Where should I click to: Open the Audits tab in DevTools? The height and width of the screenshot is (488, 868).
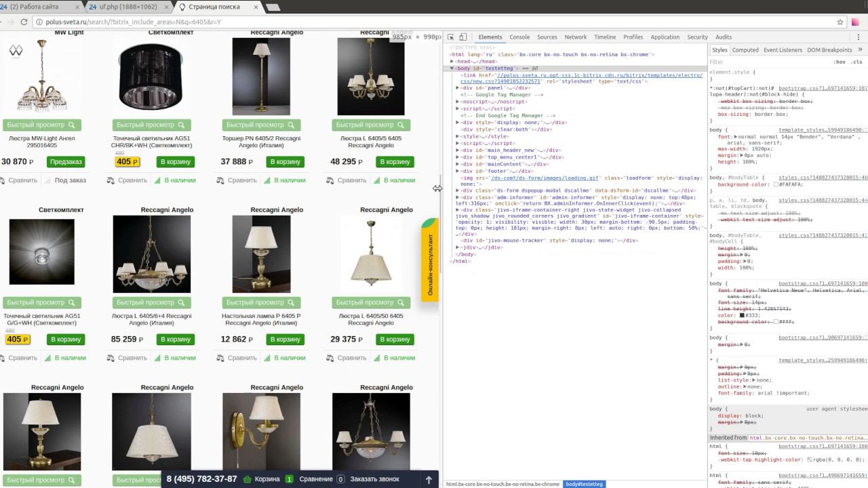(x=724, y=37)
